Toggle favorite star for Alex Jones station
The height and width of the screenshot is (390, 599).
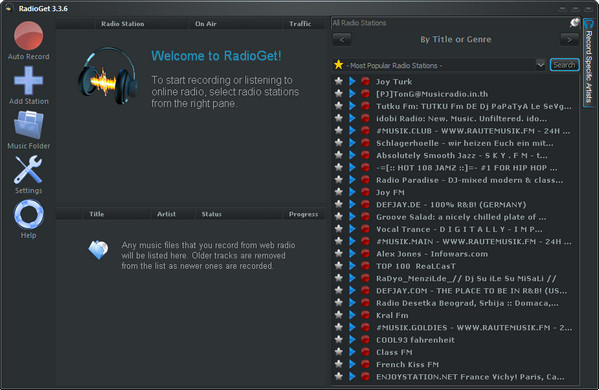point(338,254)
